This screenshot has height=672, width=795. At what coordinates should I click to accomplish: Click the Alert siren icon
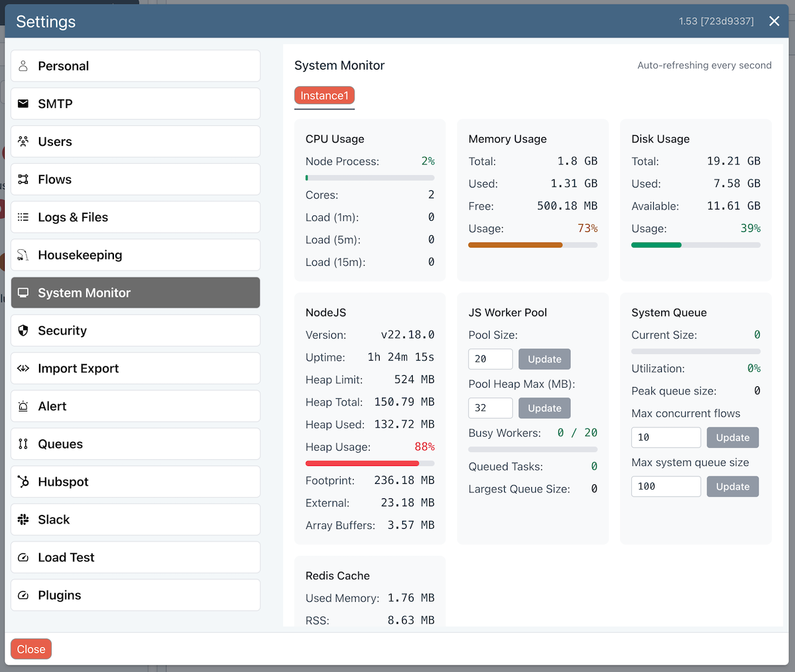[23, 406]
